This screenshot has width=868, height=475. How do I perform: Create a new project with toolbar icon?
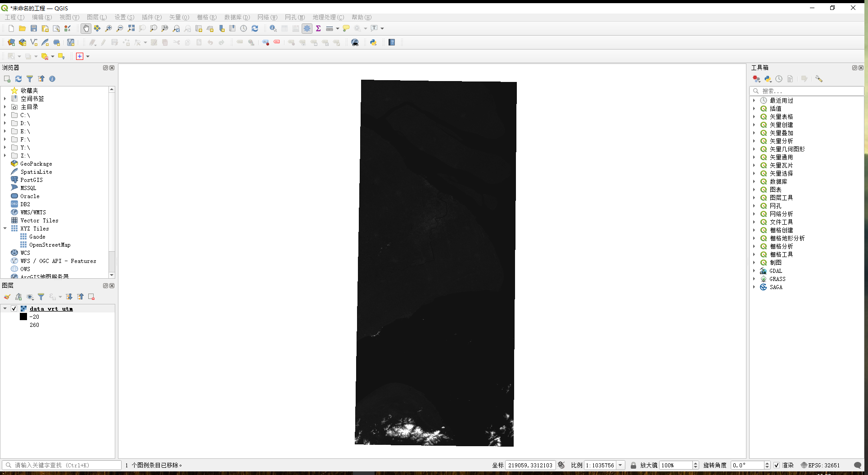pos(11,28)
